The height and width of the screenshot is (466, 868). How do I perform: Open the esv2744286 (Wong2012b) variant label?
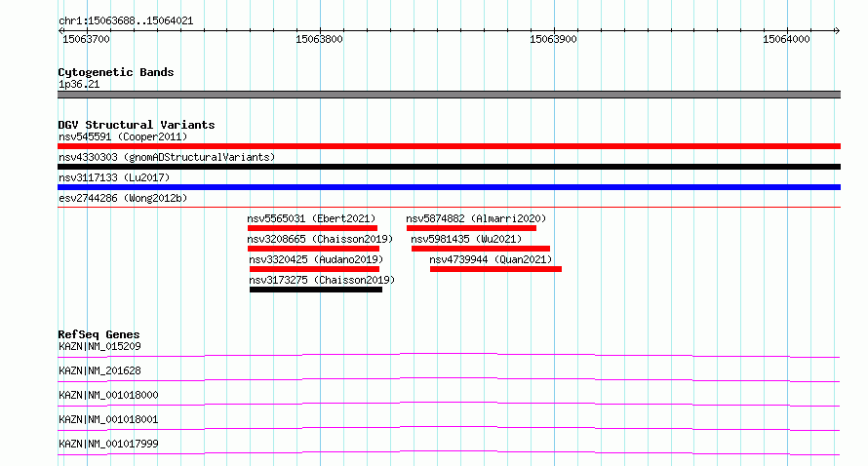point(123,198)
